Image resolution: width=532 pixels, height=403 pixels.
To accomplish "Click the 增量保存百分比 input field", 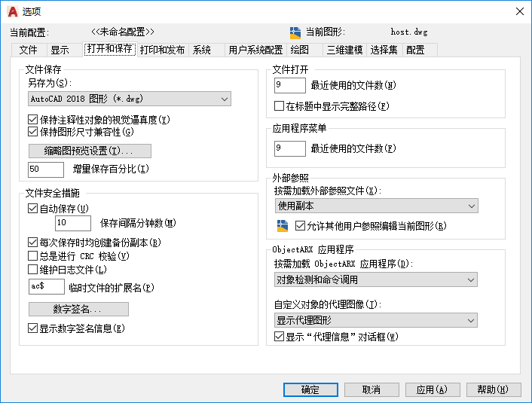I will [x=46, y=169].
